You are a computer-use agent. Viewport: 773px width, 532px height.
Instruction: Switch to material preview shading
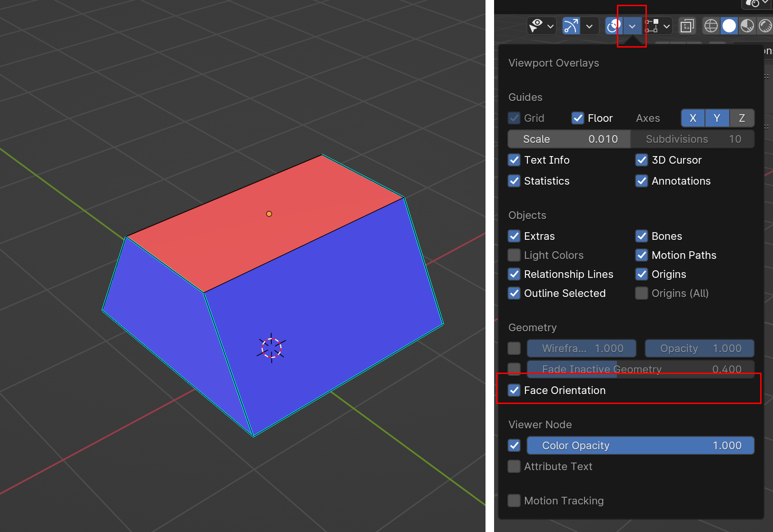click(747, 26)
